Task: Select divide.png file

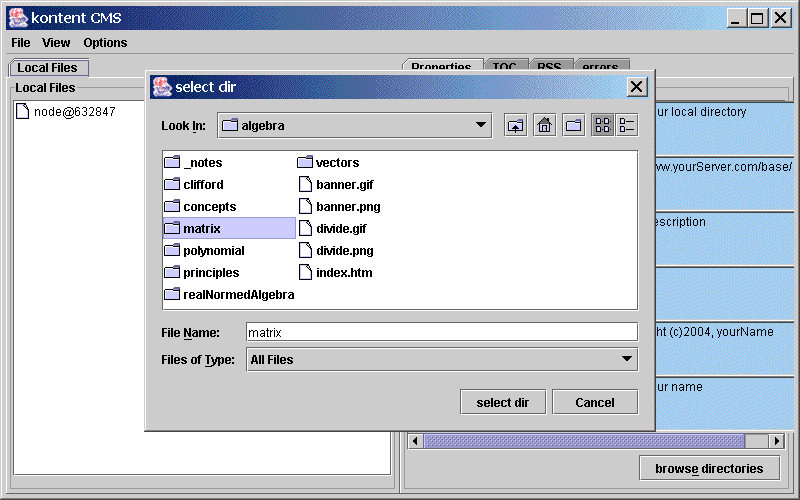Action: click(x=336, y=251)
